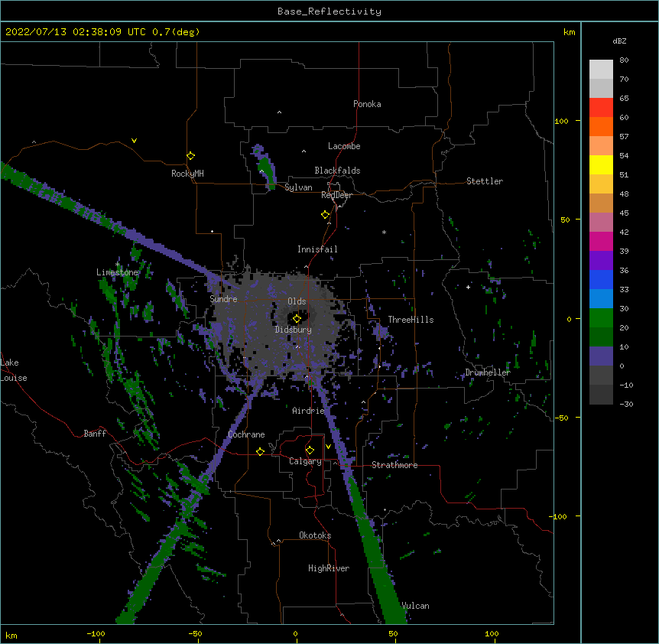The image size is (659, 644).
Task: Click the white plus marker north of Drumheller
Action: 468,287
